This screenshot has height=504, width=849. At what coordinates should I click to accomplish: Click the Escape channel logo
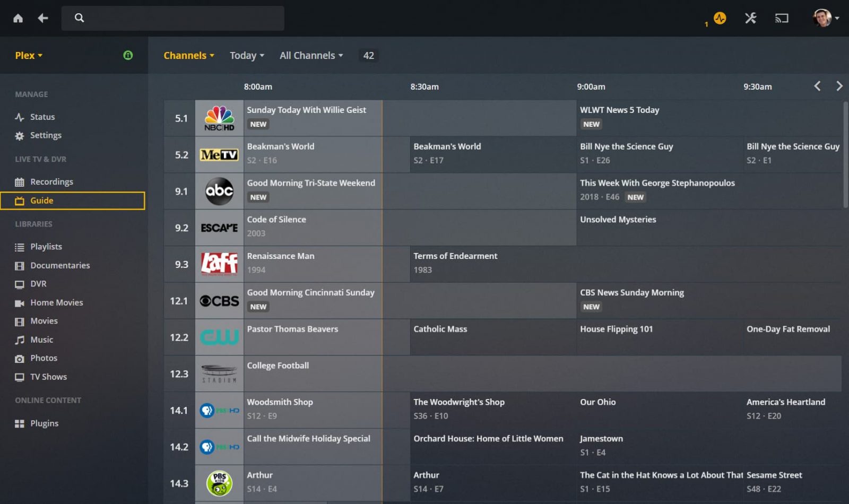pyautogui.click(x=219, y=228)
